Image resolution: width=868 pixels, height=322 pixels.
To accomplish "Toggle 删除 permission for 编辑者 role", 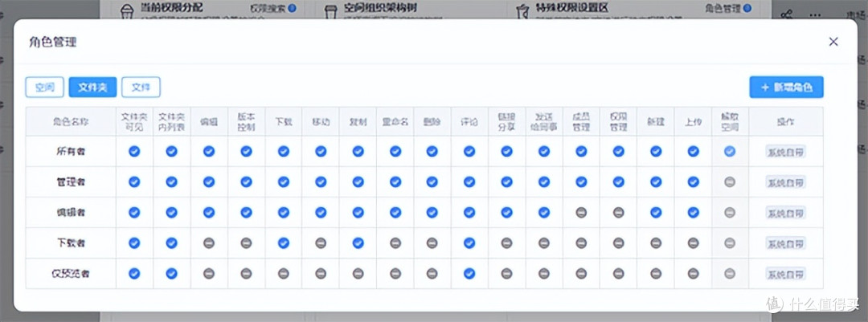I will (432, 213).
